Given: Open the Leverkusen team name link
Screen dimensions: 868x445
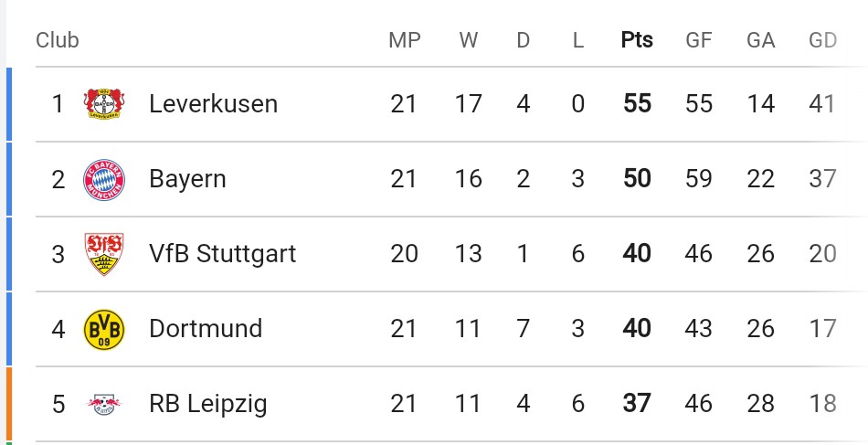Looking at the screenshot, I should pos(213,104).
